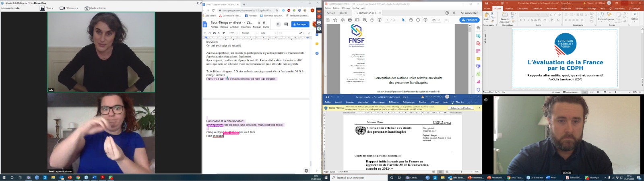This screenshot has height=181, width=644.
Task: Activate the hand pan tool in Acrobat
Action: coord(411,20)
